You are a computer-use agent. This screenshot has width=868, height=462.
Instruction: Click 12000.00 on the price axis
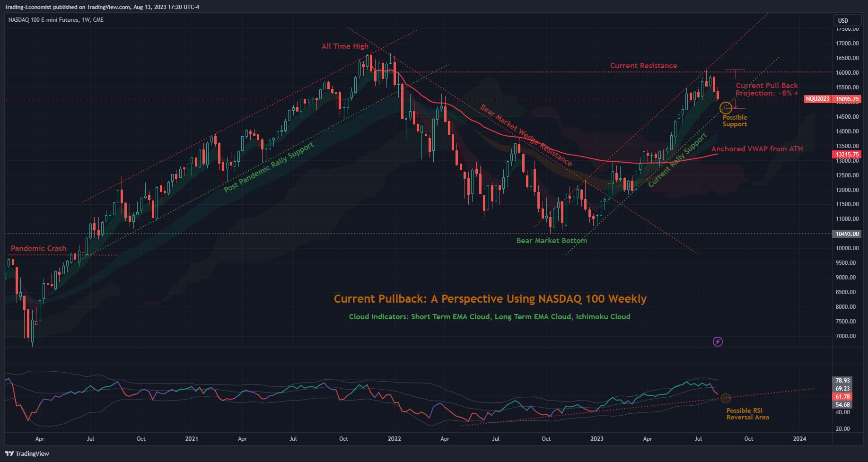point(847,190)
